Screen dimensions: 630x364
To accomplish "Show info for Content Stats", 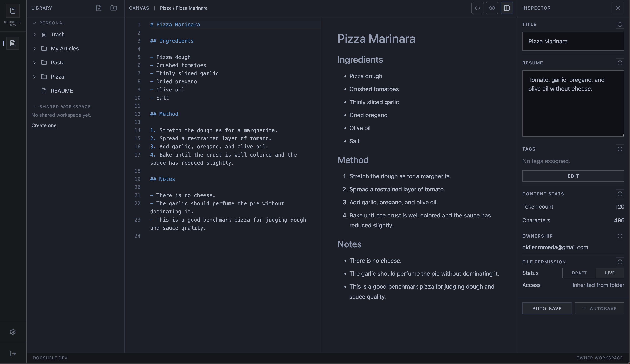I will click(x=620, y=194).
